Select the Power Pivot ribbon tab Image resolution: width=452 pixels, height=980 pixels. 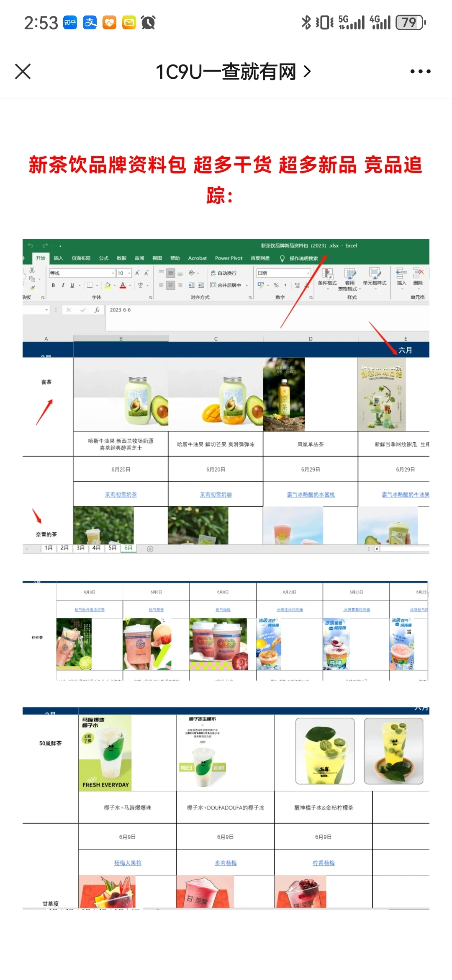(229, 258)
